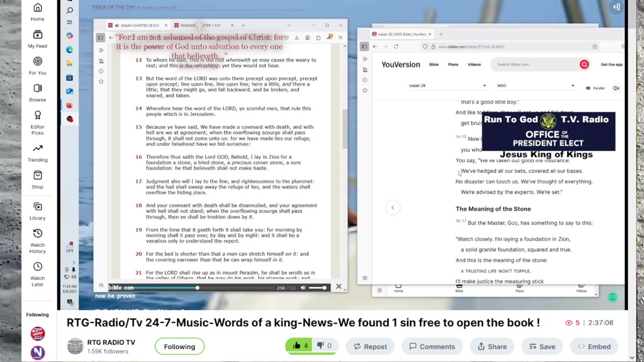644x362 pixels.
Task: Open the Trending section
Action: click(37, 153)
